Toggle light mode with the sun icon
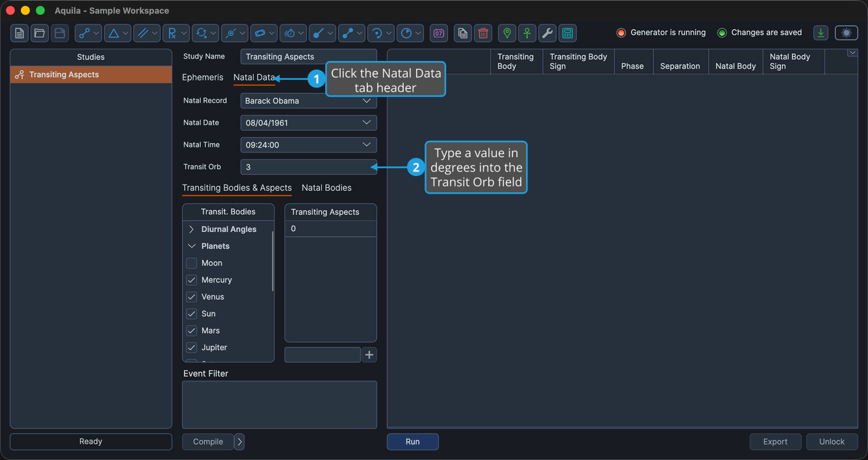 click(x=847, y=33)
